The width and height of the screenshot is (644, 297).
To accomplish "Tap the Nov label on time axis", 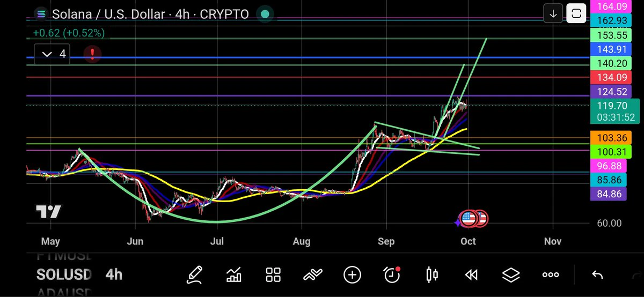I will click(x=552, y=241).
